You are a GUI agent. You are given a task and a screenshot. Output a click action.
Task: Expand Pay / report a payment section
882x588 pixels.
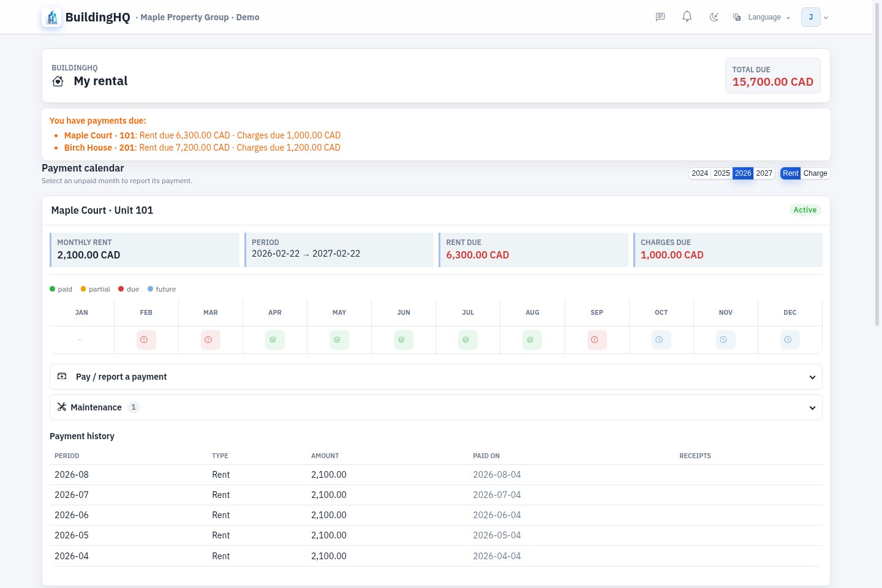[x=436, y=377]
